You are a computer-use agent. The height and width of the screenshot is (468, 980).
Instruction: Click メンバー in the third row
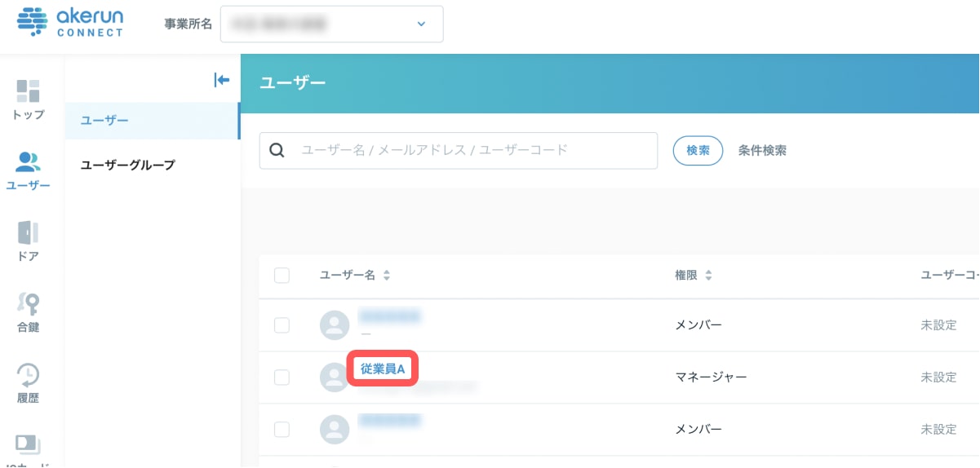698,429
